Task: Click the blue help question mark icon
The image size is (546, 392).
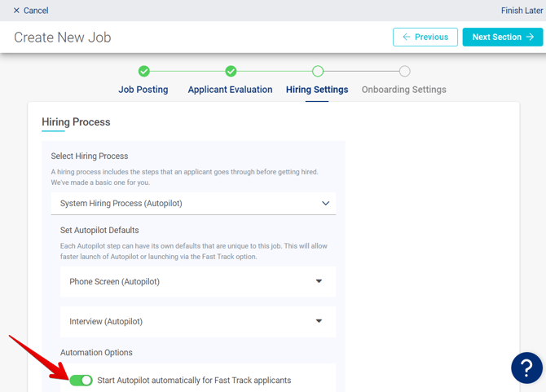Action: tap(526, 368)
